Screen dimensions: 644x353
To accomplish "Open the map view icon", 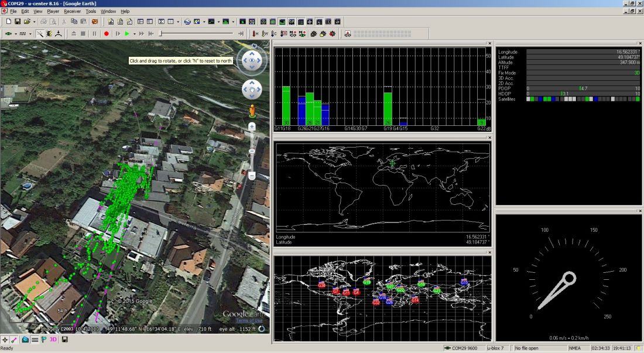I will (197, 21).
